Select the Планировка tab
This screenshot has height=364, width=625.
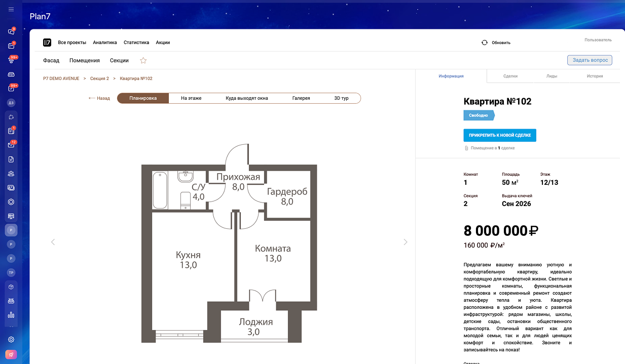point(143,98)
